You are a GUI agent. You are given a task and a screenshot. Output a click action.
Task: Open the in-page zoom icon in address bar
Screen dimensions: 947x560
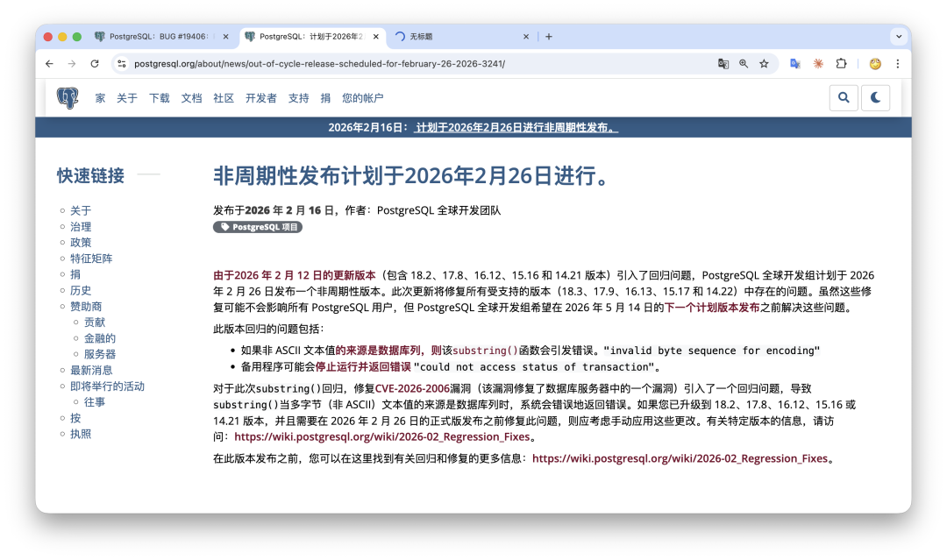(x=743, y=63)
